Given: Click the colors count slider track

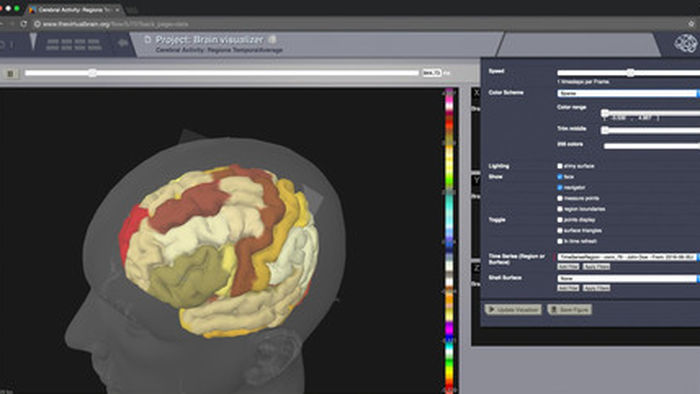Looking at the screenshot, I should click(x=652, y=146).
